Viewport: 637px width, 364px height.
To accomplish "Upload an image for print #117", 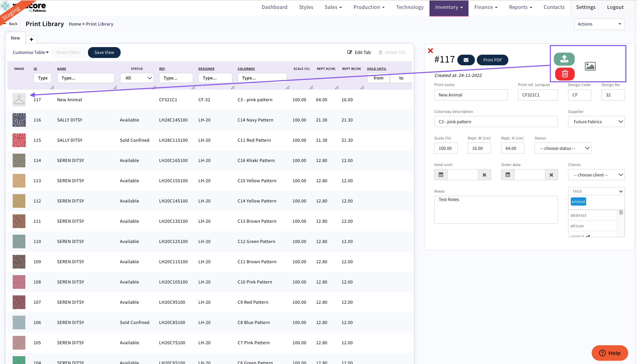I will tap(565, 59).
